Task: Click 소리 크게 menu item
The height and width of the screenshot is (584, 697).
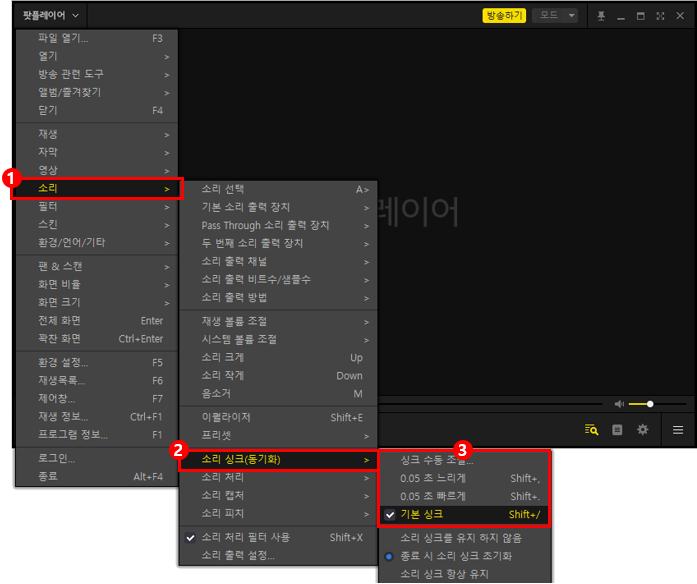Action: (x=278, y=358)
